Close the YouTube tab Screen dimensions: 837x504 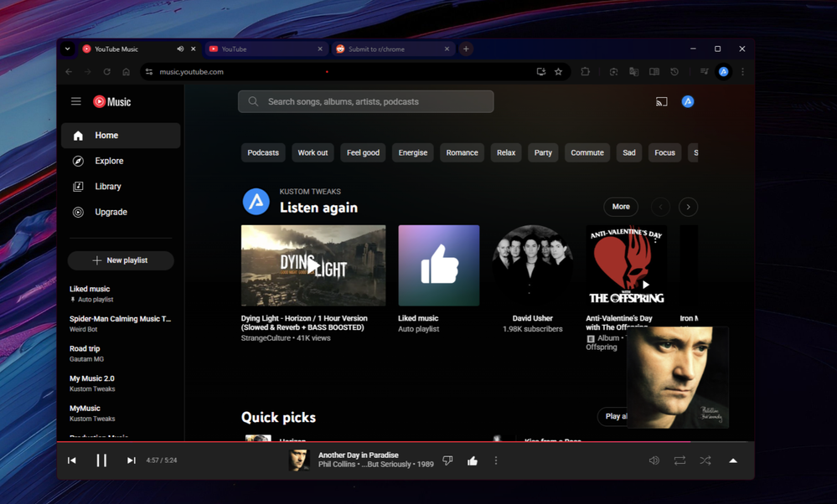(x=320, y=49)
